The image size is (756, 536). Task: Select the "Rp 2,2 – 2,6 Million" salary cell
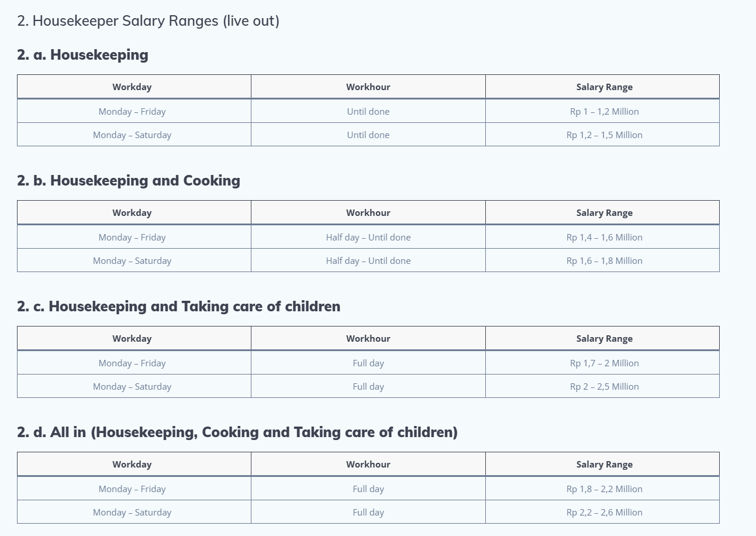[x=604, y=513]
